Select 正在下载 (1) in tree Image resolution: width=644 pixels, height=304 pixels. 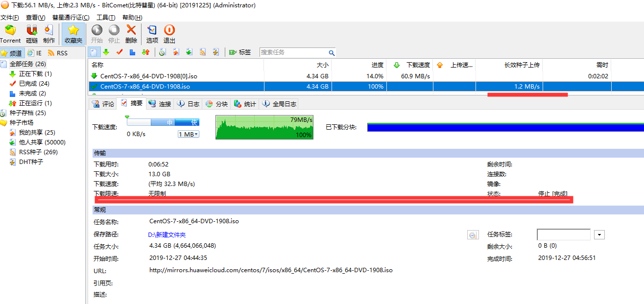pos(35,74)
